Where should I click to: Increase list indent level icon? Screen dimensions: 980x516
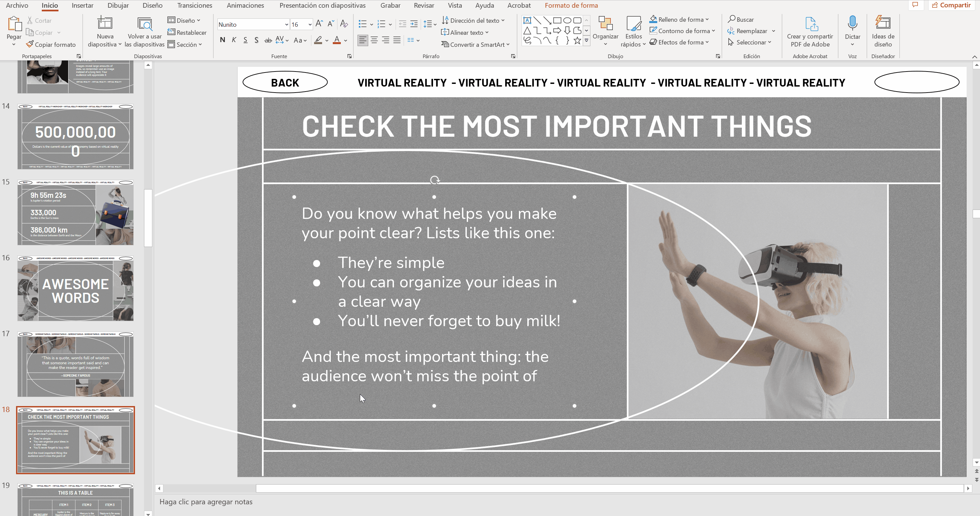point(414,24)
